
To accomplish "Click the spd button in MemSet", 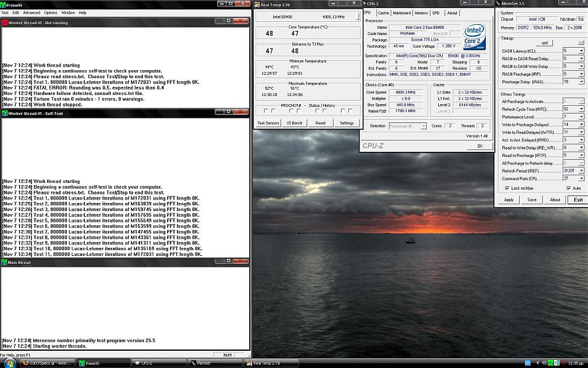I will tap(544, 43).
